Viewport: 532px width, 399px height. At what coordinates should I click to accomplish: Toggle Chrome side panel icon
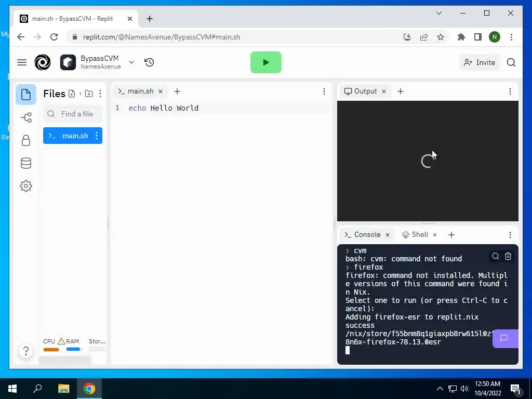(478, 37)
